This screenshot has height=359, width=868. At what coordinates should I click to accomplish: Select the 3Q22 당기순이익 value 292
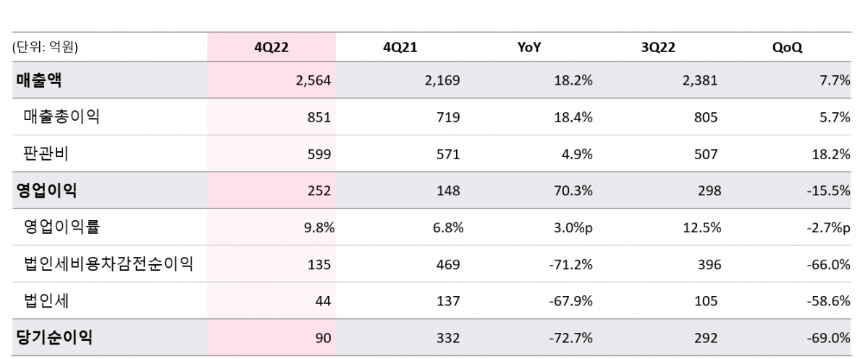click(x=707, y=338)
